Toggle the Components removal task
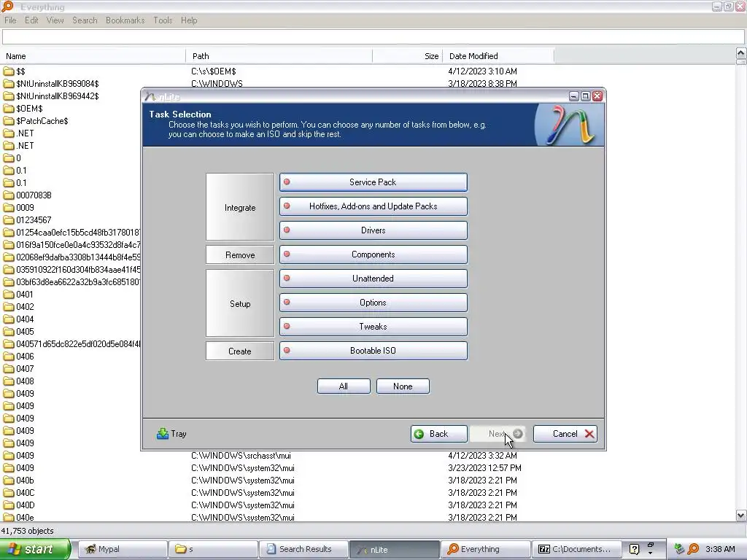The height and width of the screenshot is (560, 747). [x=373, y=254]
